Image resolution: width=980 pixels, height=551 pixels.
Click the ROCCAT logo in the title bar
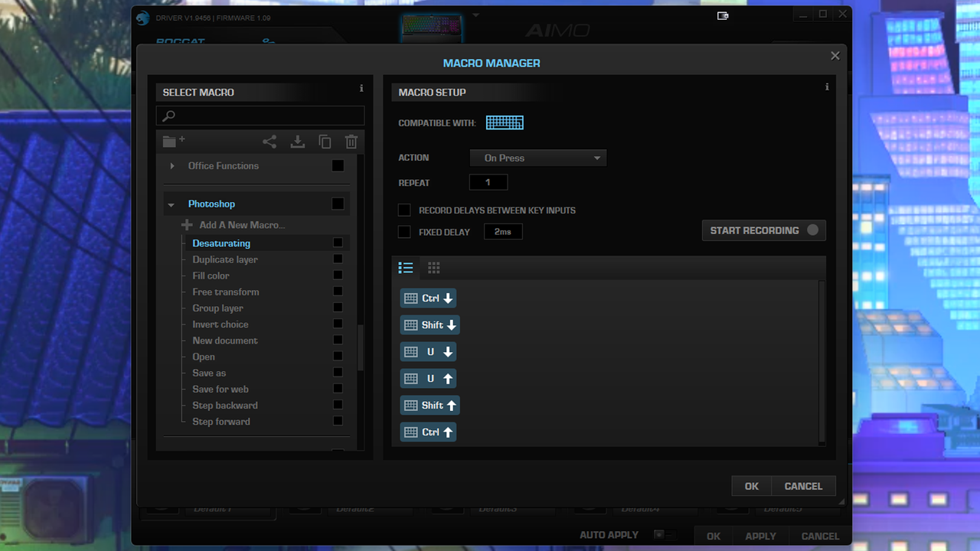tap(143, 18)
